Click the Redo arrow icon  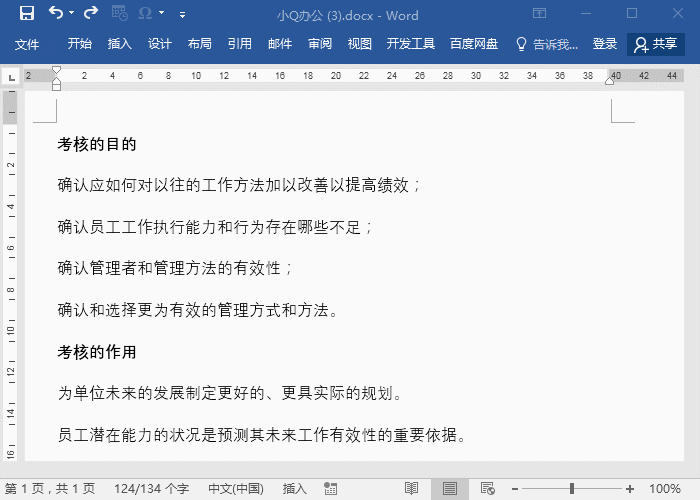[91, 13]
